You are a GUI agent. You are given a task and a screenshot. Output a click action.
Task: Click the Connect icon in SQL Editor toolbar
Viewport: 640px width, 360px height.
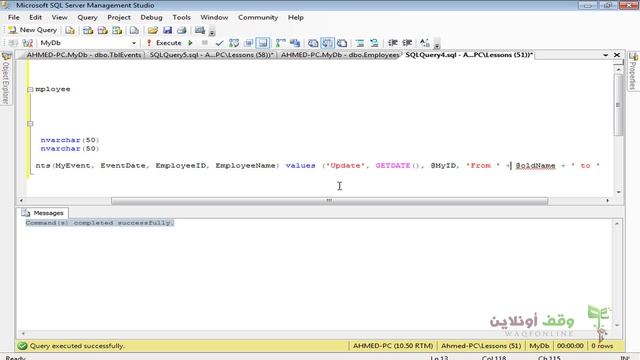click(x=13, y=43)
